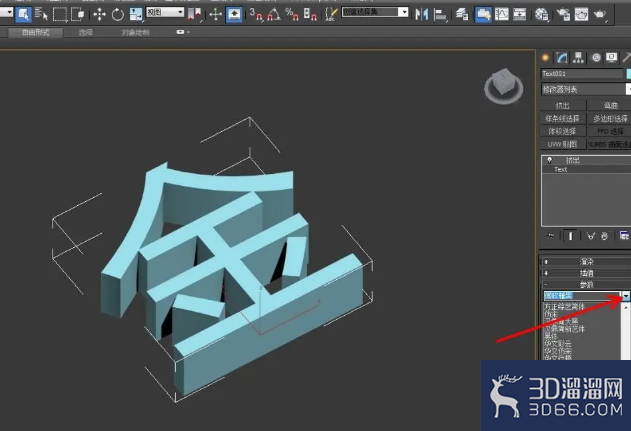Activate the Select and Move tool

click(99, 15)
